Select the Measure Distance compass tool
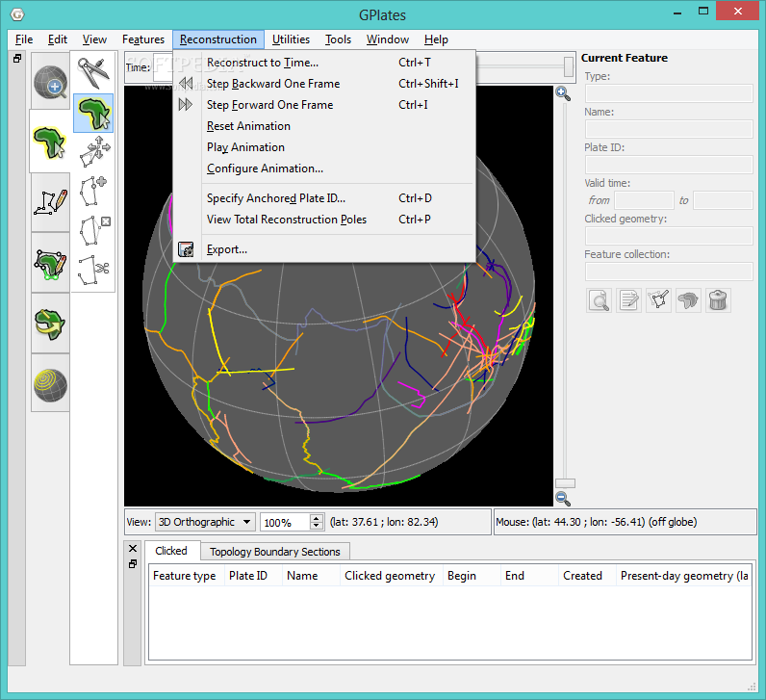The width and height of the screenshot is (766, 700). 93,72
